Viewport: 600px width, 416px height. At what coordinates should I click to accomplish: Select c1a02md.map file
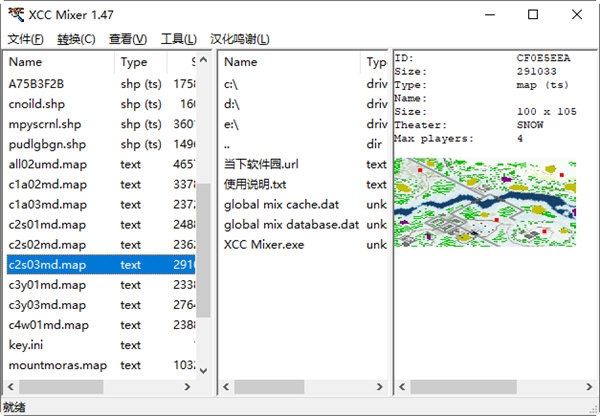[x=101, y=184]
